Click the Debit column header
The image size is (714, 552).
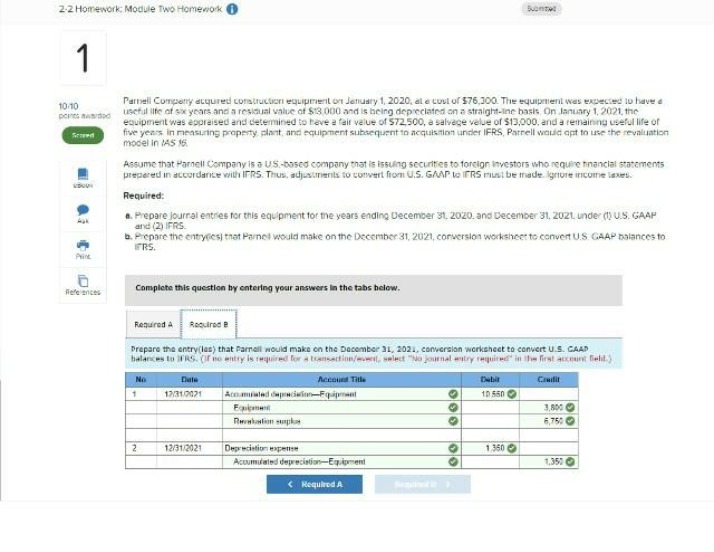490,379
